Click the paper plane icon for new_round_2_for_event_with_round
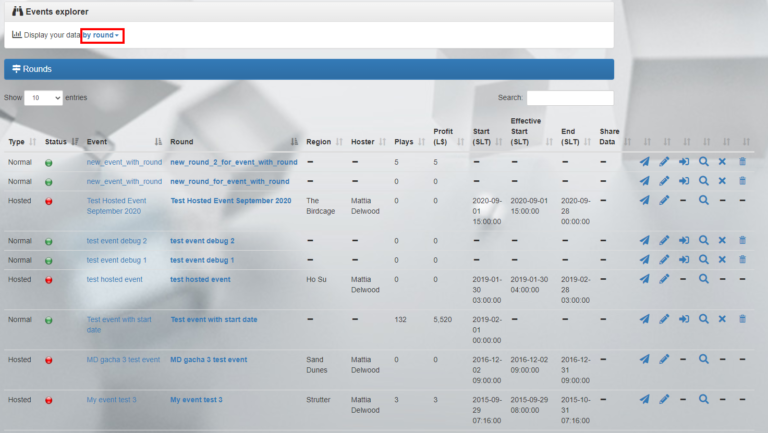This screenshot has height=433, width=768. coord(644,162)
